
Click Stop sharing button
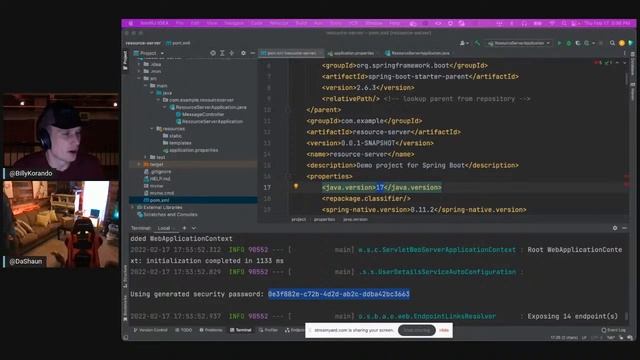coord(416,330)
